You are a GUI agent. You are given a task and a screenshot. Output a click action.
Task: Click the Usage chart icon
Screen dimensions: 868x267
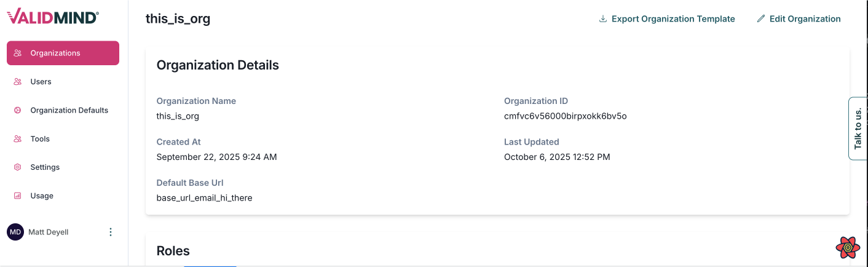(x=18, y=196)
